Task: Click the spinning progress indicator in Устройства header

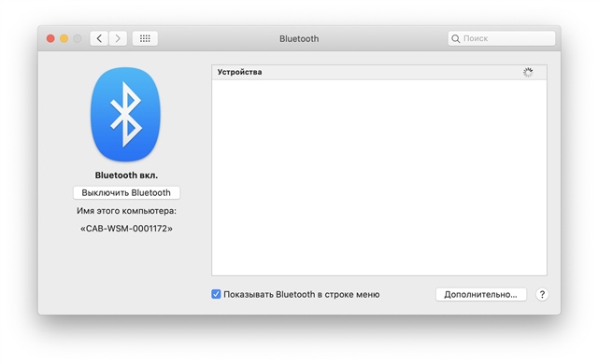Action: [528, 73]
